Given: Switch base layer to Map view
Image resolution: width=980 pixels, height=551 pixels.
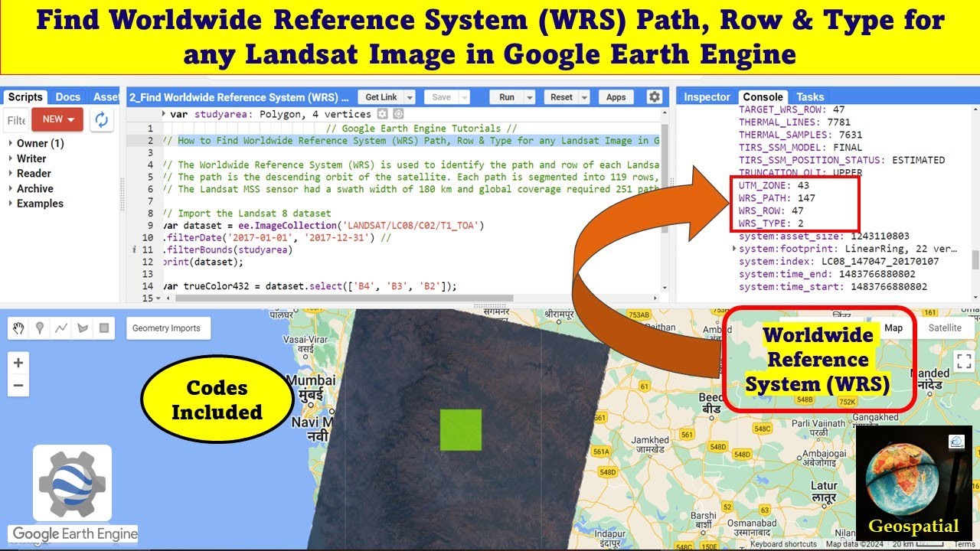Looking at the screenshot, I should pyautogui.click(x=893, y=328).
